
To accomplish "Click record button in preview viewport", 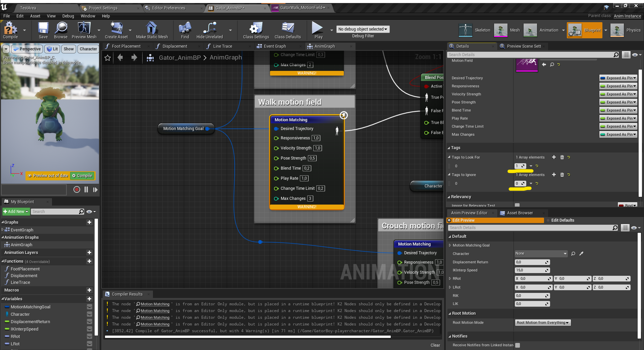I will [77, 189].
